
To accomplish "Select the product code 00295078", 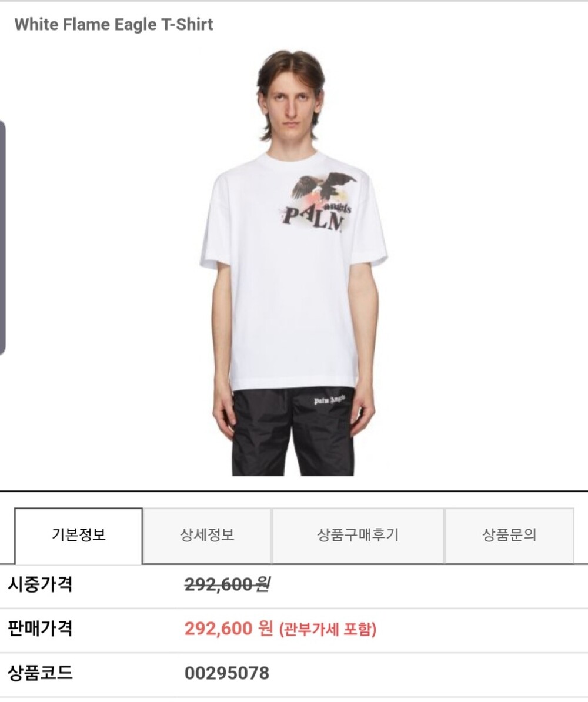I will point(226,673).
